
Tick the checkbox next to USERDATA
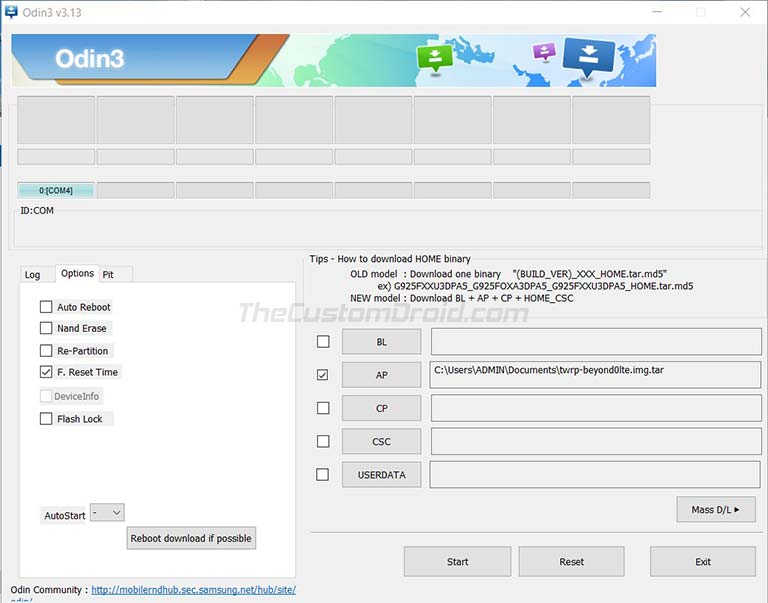(x=323, y=475)
